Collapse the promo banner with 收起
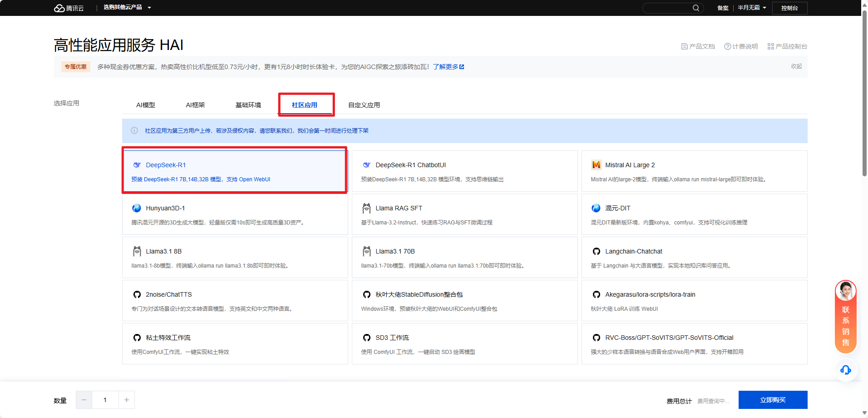 (796, 66)
